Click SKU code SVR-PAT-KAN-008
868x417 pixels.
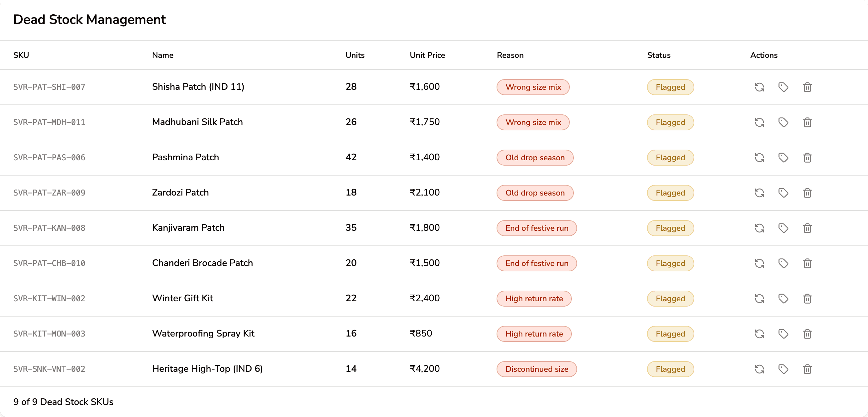pyautogui.click(x=49, y=228)
